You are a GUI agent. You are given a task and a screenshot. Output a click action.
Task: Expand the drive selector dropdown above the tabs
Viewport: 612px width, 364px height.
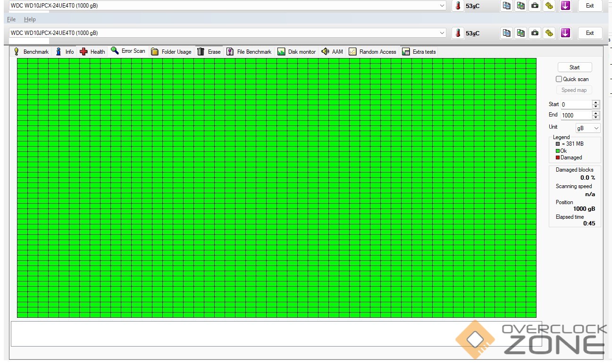[442, 33]
